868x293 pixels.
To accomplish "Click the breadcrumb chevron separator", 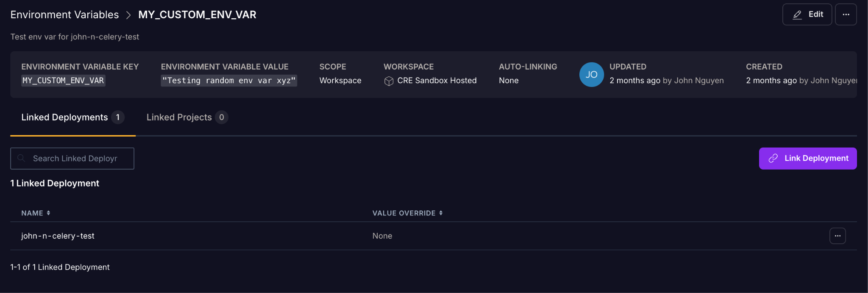I will [128, 15].
